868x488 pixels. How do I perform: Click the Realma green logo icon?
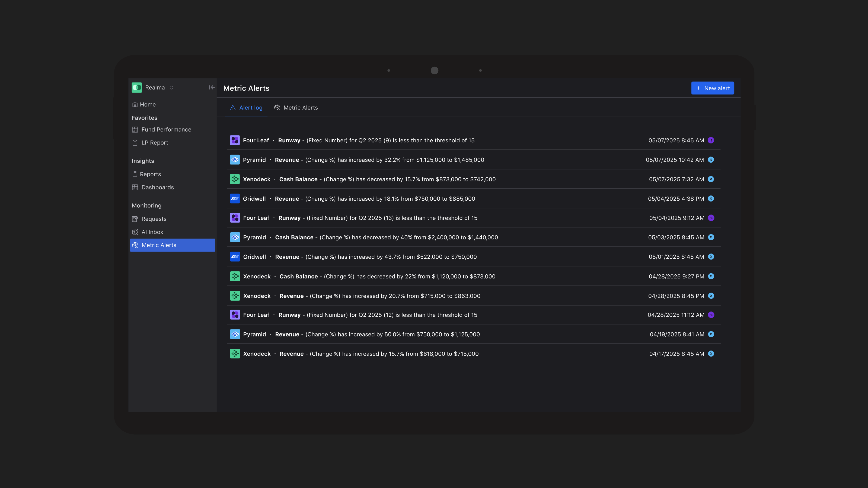click(137, 88)
